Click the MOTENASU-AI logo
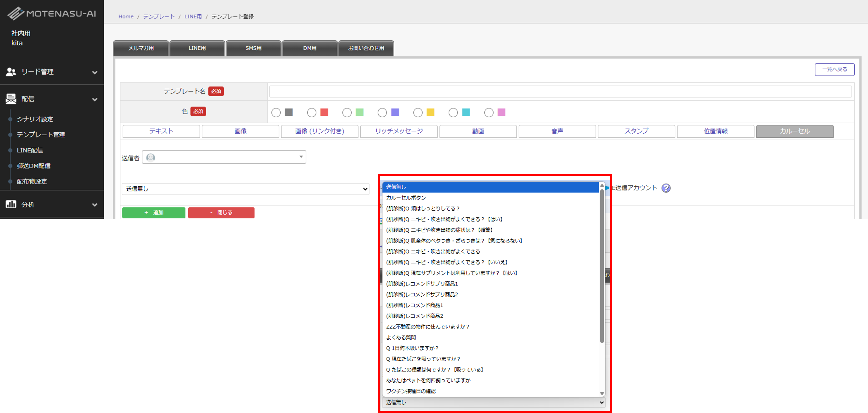Image resolution: width=868 pixels, height=413 pixels. [52, 13]
